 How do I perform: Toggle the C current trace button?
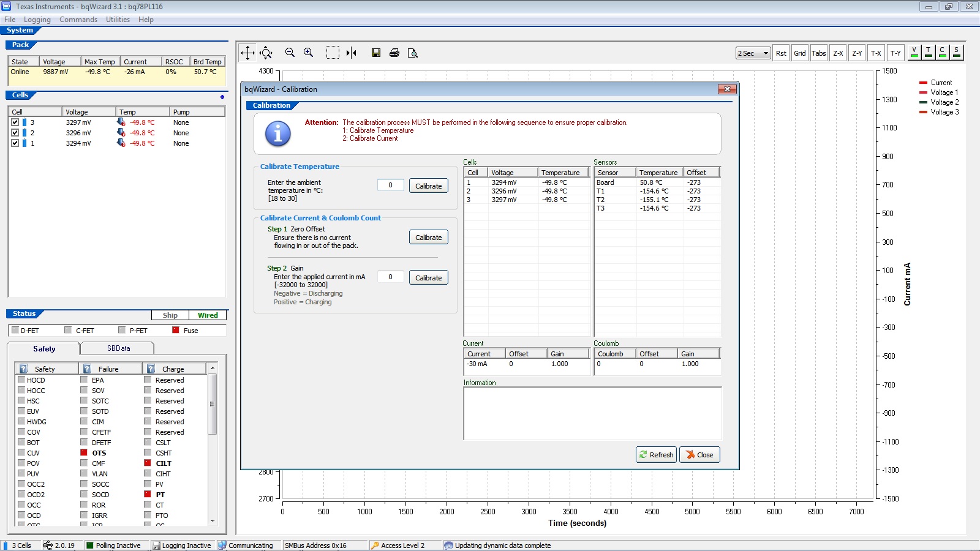coord(942,52)
